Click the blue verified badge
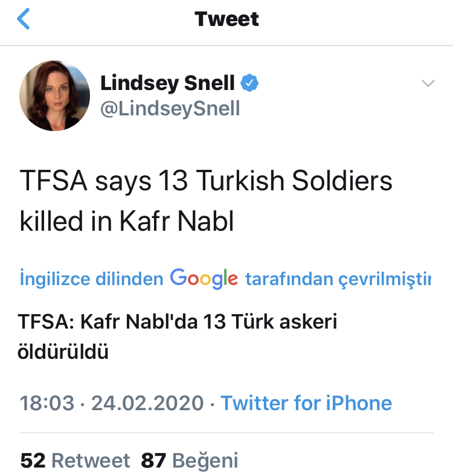The height and width of the screenshot is (476, 453). tap(249, 83)
